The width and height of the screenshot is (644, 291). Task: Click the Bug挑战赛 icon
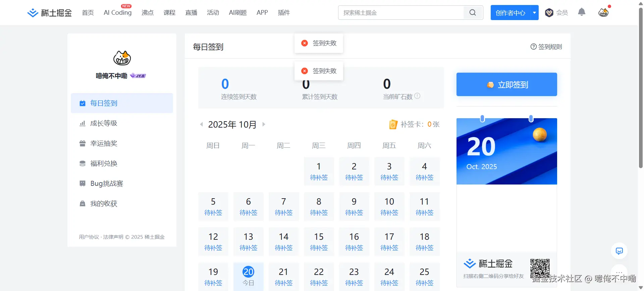[83, 184]
